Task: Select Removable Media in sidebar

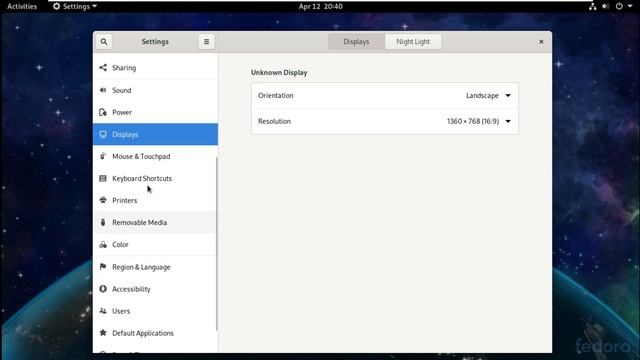Action: click(155, 222)
